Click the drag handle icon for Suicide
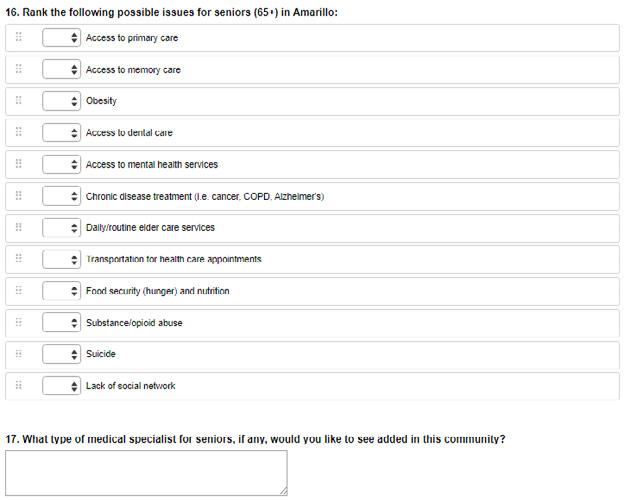This screenshot has width=625, height=500. point(19,353)
